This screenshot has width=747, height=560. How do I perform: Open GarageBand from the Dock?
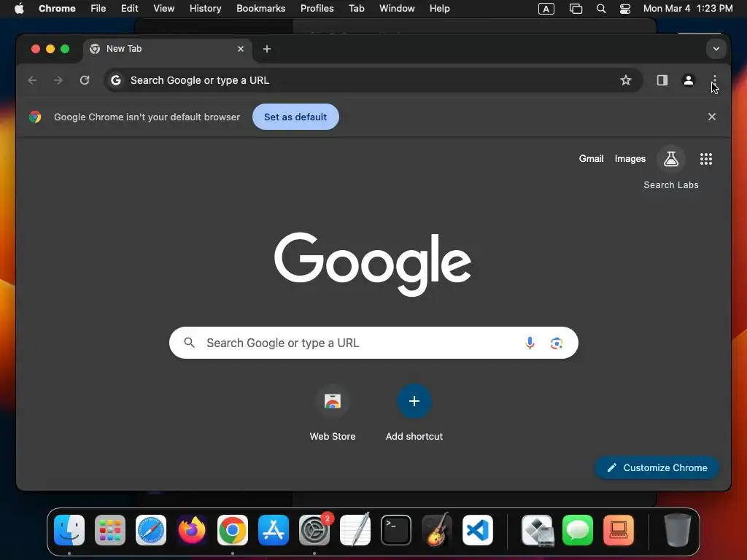(x=436, y=530)
